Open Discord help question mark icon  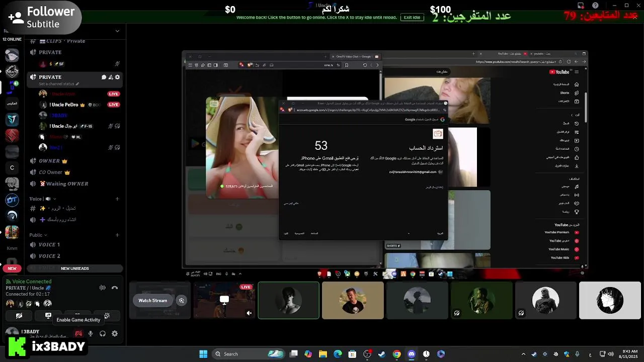596,6
